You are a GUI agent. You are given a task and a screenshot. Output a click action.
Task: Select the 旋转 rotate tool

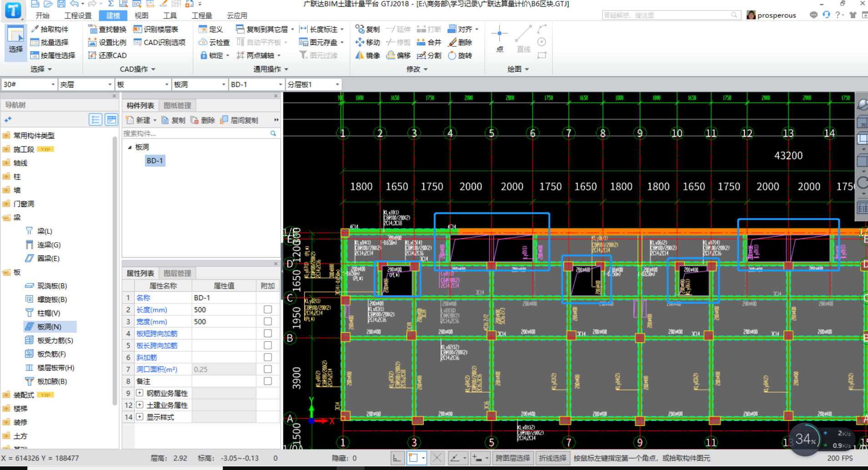click(460, 56)
